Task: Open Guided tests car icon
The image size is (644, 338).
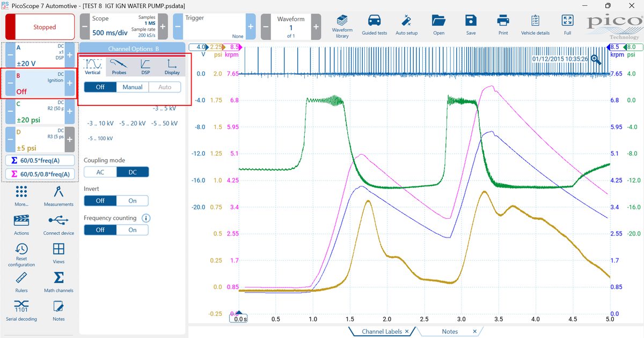Action: [374, 25]
